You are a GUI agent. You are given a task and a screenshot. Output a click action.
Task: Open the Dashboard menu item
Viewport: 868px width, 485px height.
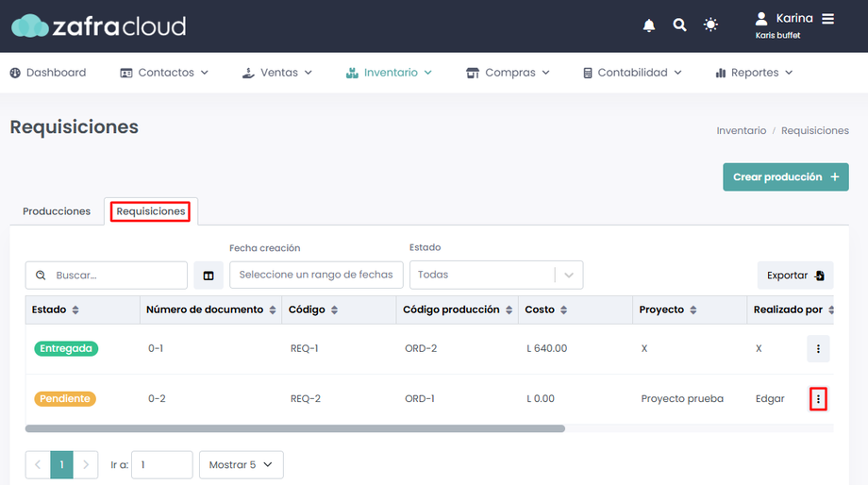[48, 73]
